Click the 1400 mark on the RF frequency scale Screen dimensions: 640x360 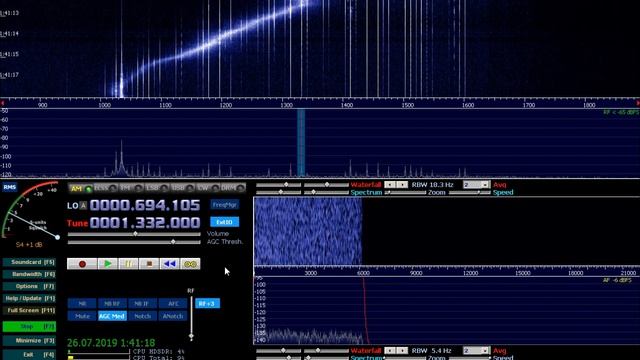(x=347, y=105)
